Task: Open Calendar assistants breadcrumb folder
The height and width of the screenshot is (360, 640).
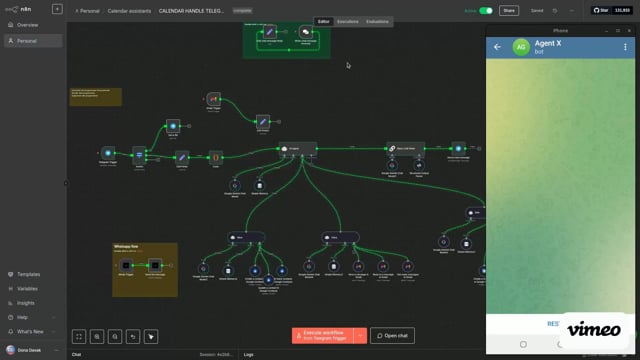Action: [129, 11]
